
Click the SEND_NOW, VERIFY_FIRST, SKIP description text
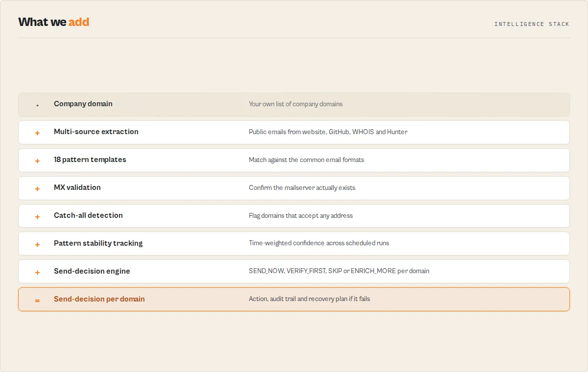339,271
